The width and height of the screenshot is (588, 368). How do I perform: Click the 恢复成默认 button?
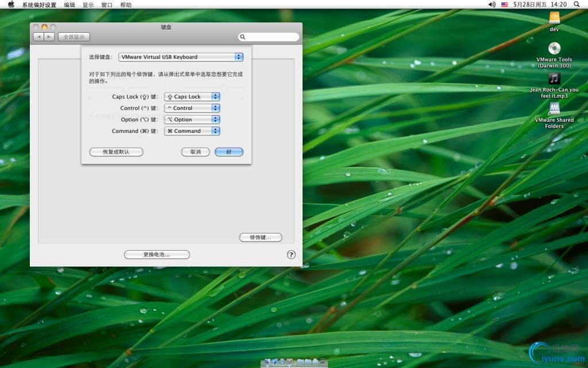click(116, 152)
